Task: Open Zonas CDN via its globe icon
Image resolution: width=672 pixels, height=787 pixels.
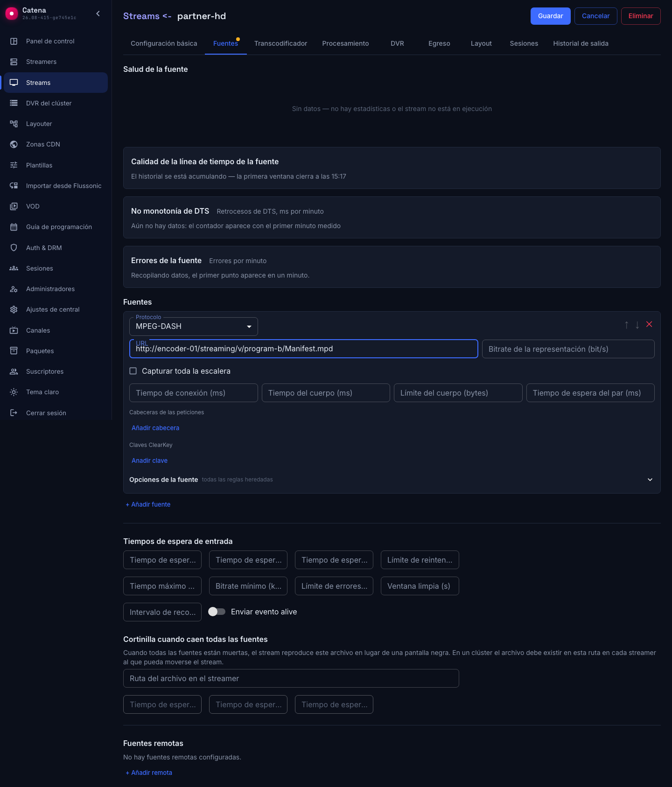Action: 14,144
